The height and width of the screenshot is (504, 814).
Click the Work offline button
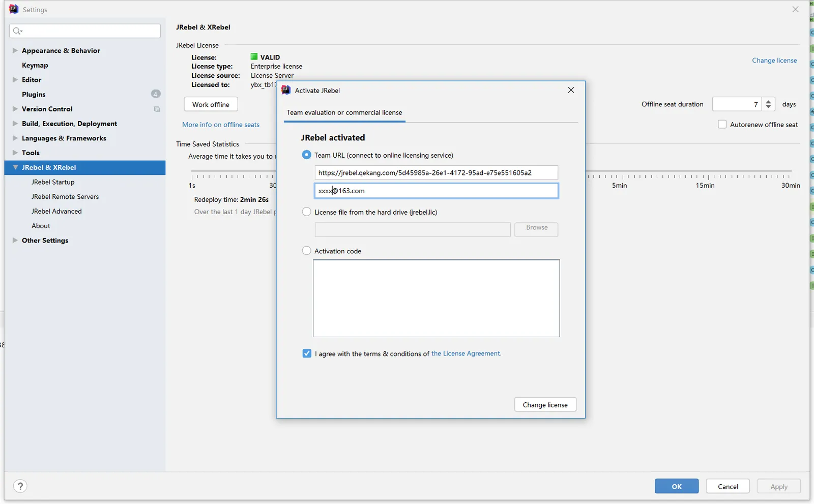pos(211,104)
